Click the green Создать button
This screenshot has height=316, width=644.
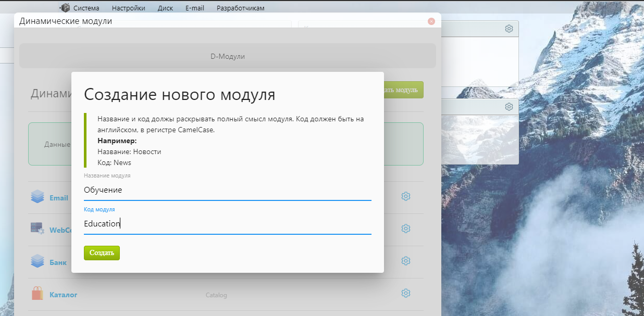102,253
